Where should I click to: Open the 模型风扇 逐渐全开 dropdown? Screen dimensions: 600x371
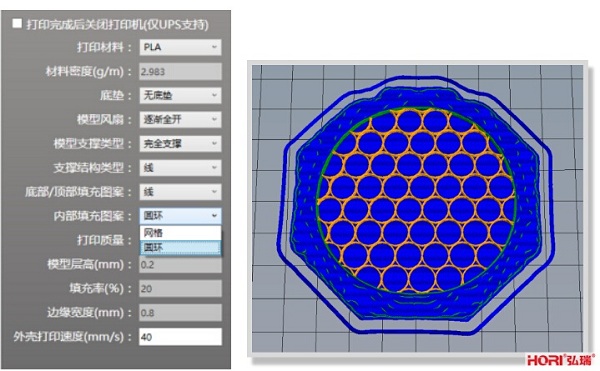[180, 119]
